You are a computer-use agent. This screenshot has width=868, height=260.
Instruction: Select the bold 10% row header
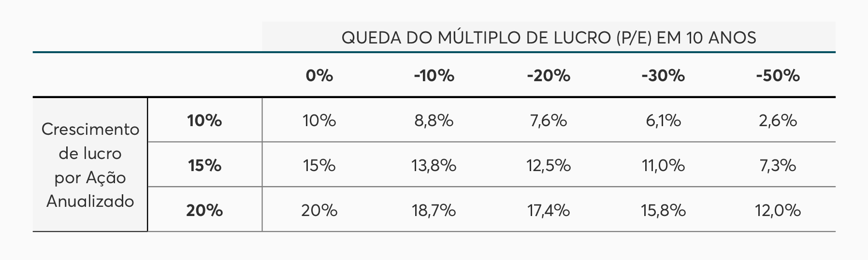[205, 120]
